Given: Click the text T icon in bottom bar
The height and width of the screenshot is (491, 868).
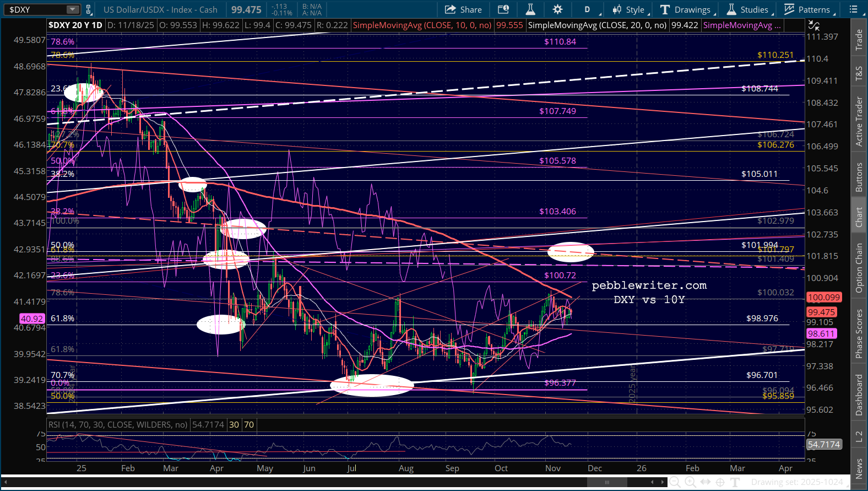Looking at the screenshot, I should [735, 482].
